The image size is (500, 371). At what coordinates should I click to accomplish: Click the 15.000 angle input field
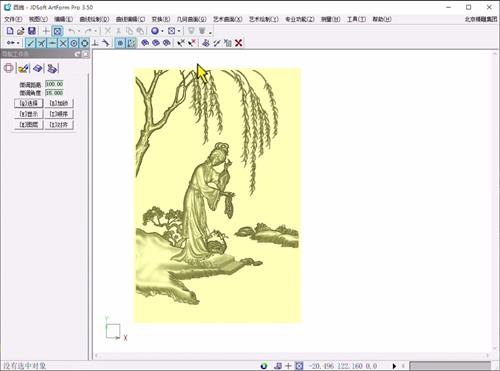(54, 93)
